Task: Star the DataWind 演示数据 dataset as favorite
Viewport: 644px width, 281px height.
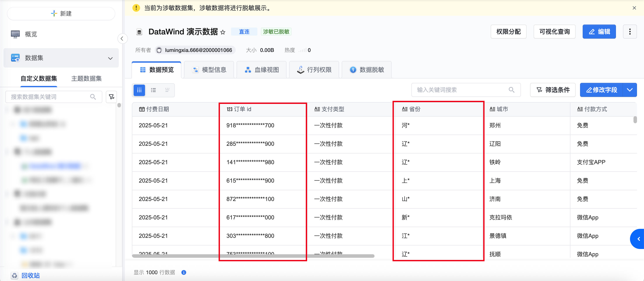Action: (223, 32)
